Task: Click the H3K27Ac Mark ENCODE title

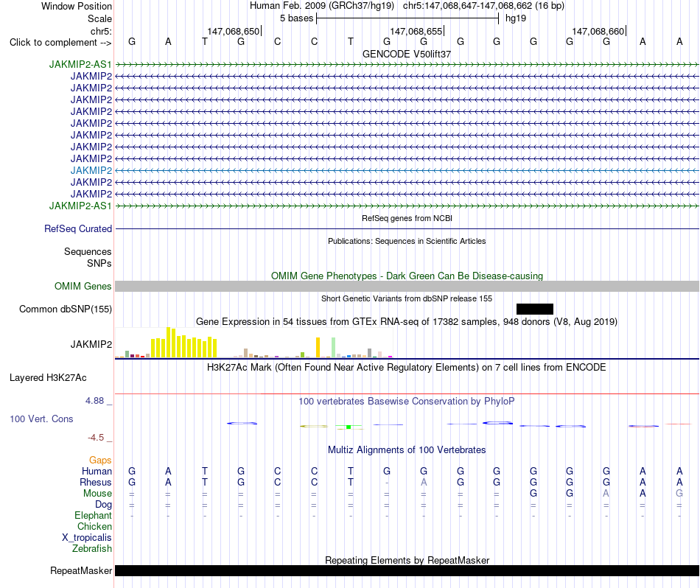Action: coord(407,368)
